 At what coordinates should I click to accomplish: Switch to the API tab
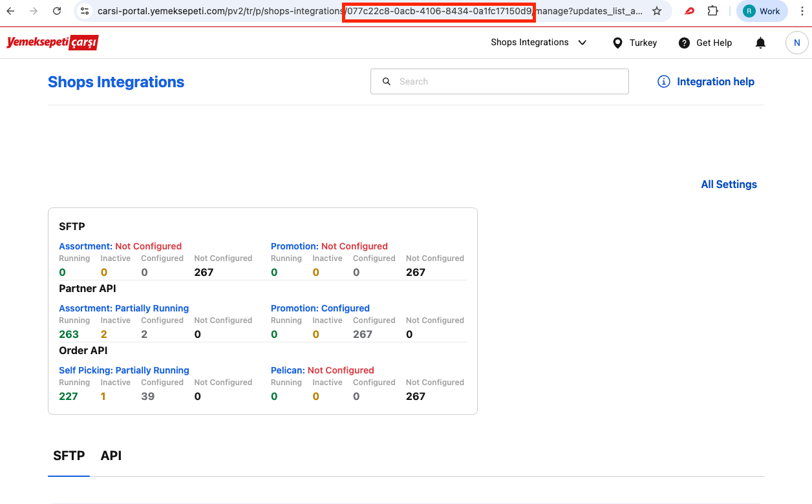[x=111, y=456]
